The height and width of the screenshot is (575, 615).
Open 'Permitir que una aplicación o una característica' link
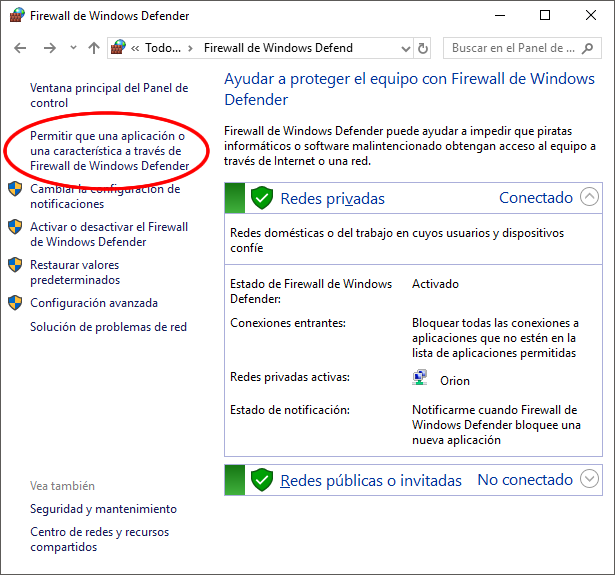click(x=109, y=151)
